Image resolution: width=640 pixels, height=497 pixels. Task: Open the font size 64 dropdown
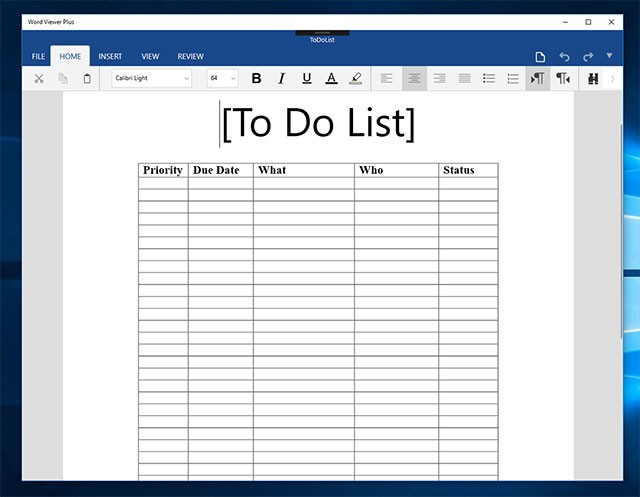click(222, 78)
